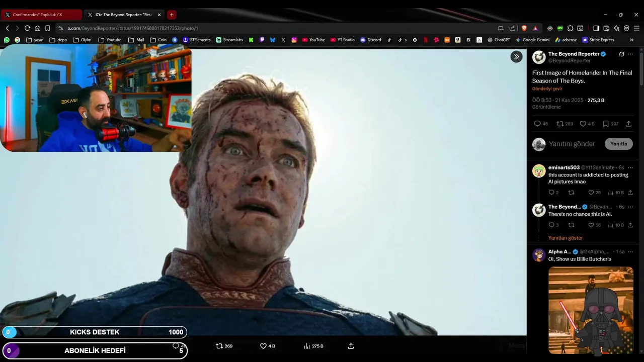644x362 pixels.
Task: View analytics showing 275 B in bottom bar
Action: pos(313,346)
